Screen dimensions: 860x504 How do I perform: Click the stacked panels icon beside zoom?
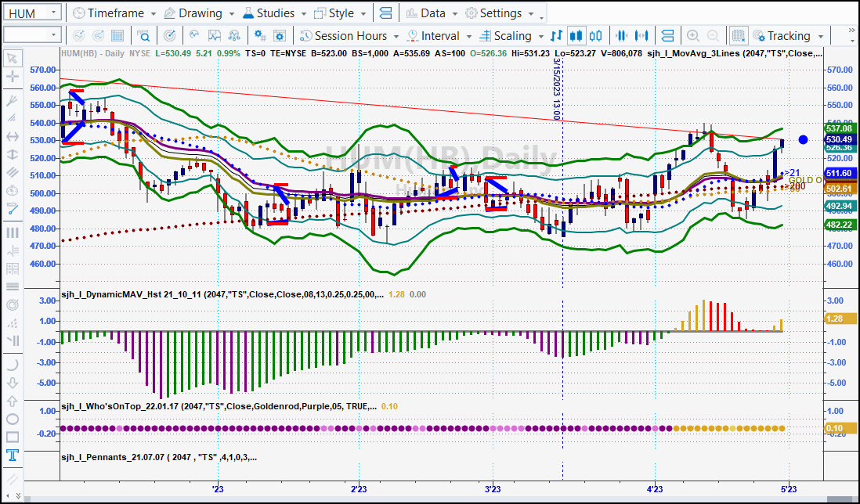[x=667, y=36]
